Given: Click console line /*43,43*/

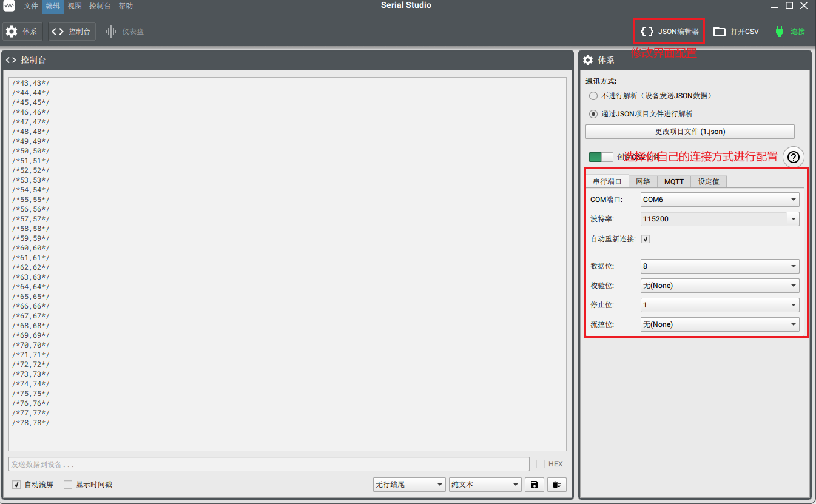Looking at the screenshot, I should click(x=31, y=83).
